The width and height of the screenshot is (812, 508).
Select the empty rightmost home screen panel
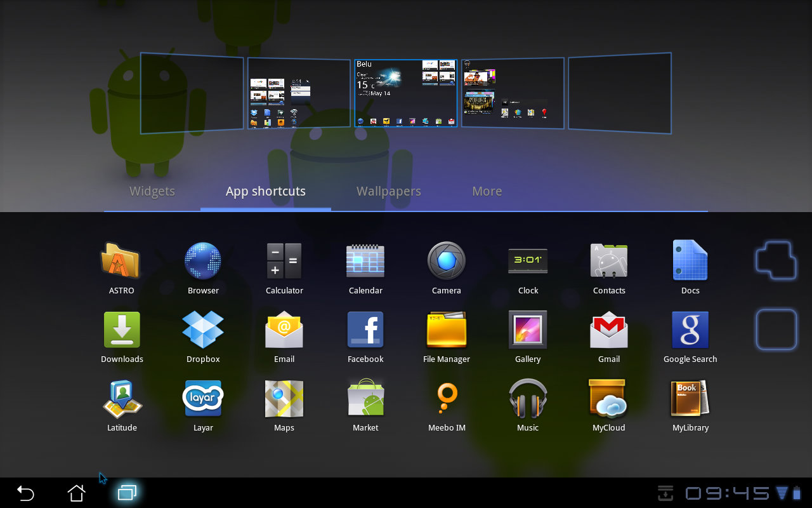tap(620, 93)
